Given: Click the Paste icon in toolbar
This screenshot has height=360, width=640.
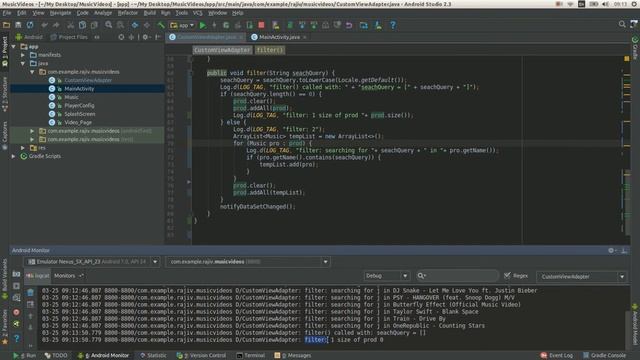Looking at the screenshot, I should [94, 25].
